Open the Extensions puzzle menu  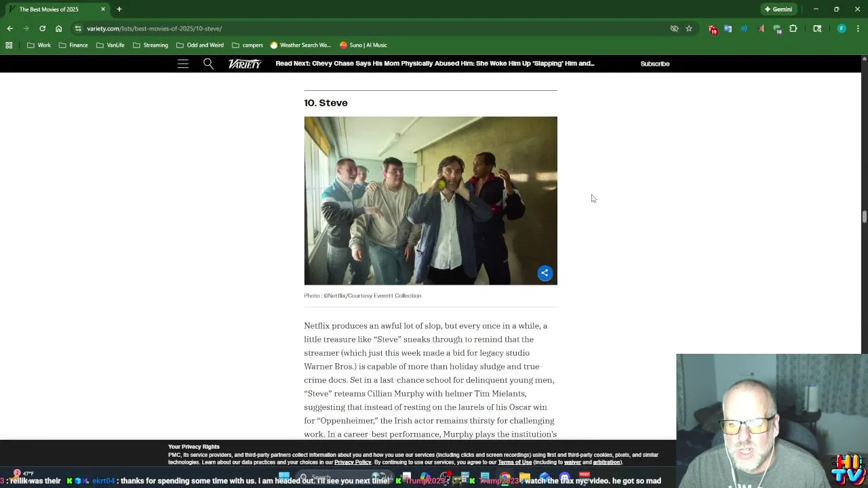click(x=793, y=28)
